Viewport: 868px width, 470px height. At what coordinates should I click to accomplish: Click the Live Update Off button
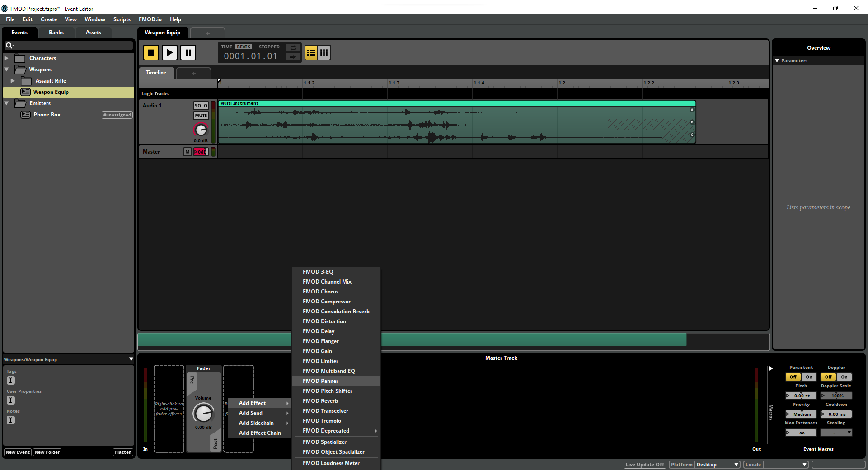[x=645, y=465]
